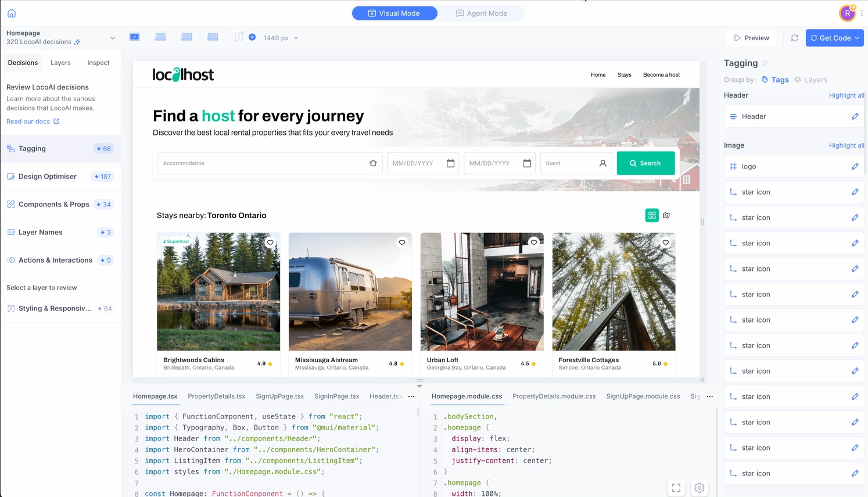868x497 pixels.
Task: Switch to the PropertyDetails.tsx tab
Action: click(x=217, y=396)
